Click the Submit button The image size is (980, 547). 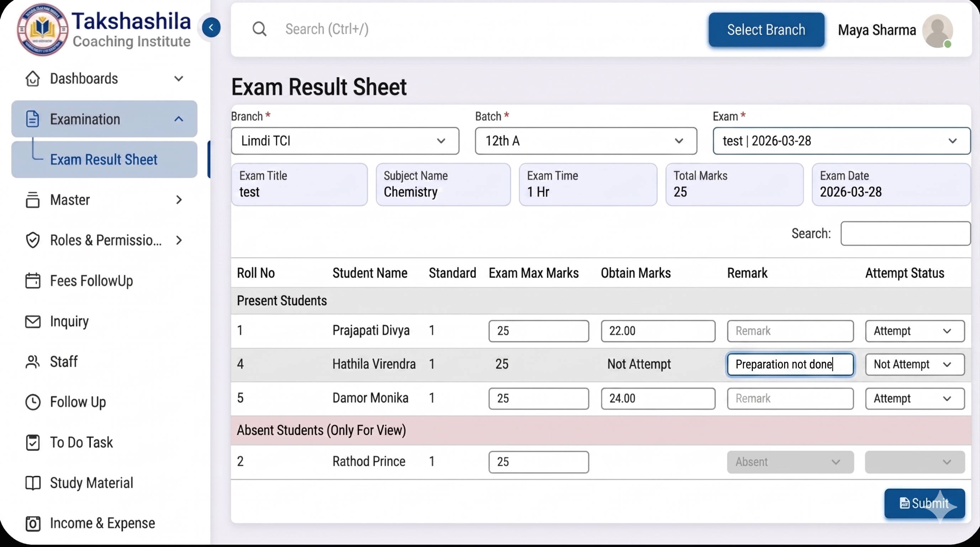[x=924, y=503]
